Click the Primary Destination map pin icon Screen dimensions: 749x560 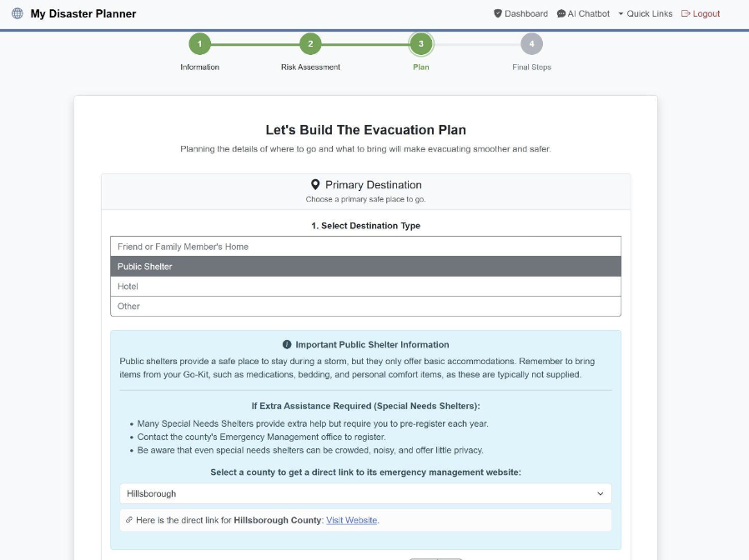coord(315,185)
